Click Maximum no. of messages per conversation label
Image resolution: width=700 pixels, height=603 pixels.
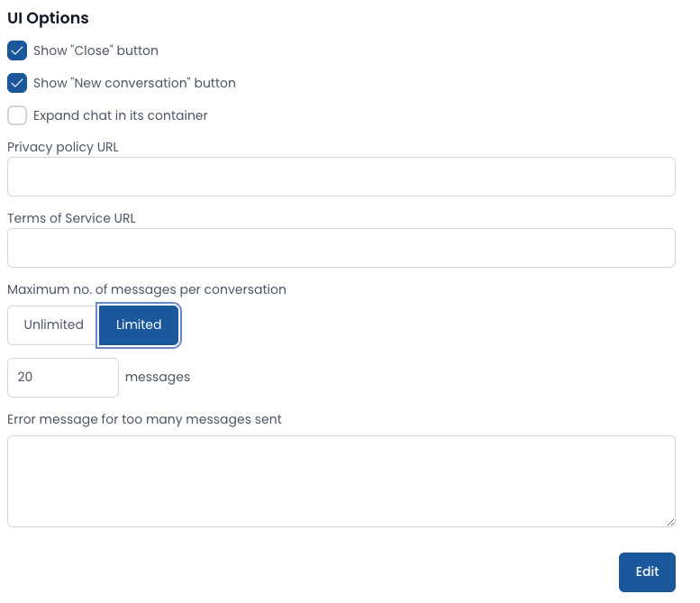point(147,289)
